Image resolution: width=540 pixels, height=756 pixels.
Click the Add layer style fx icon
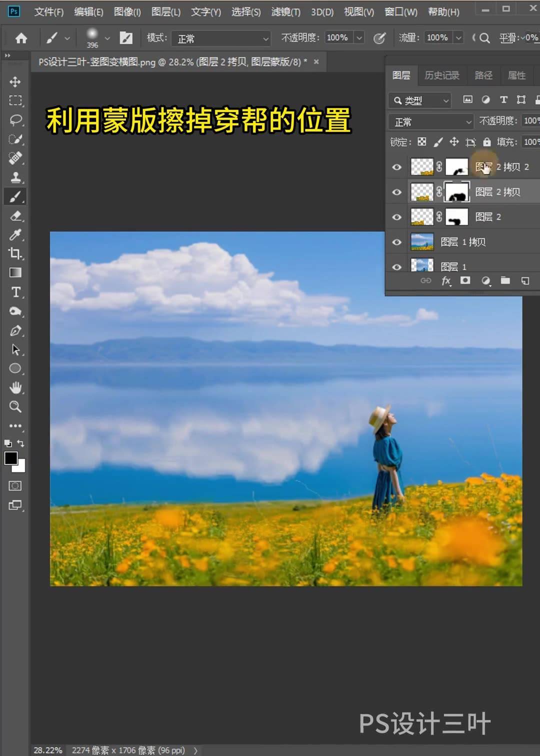446,280
